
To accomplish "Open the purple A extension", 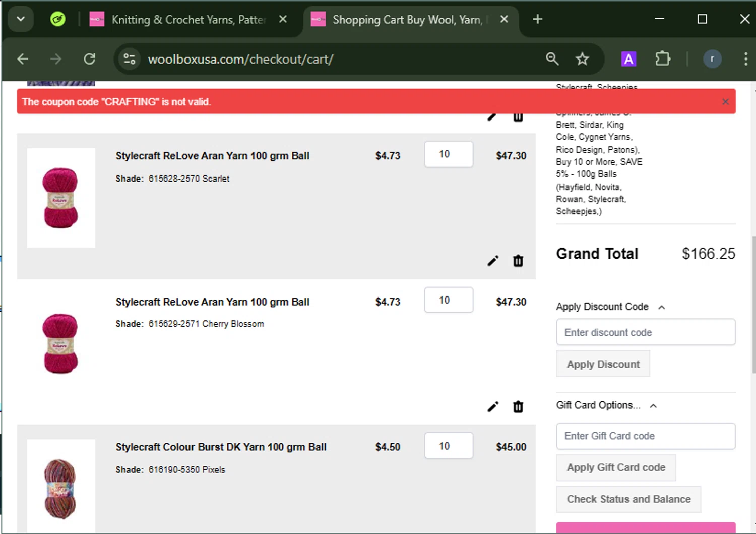I will (x=628, y=59).
